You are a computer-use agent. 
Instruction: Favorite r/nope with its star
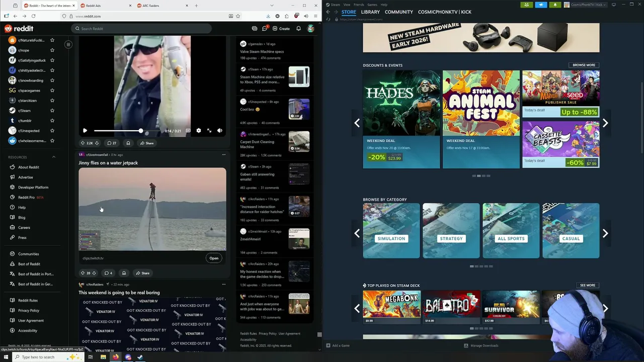pyautogui.click(x=52, y=50)
